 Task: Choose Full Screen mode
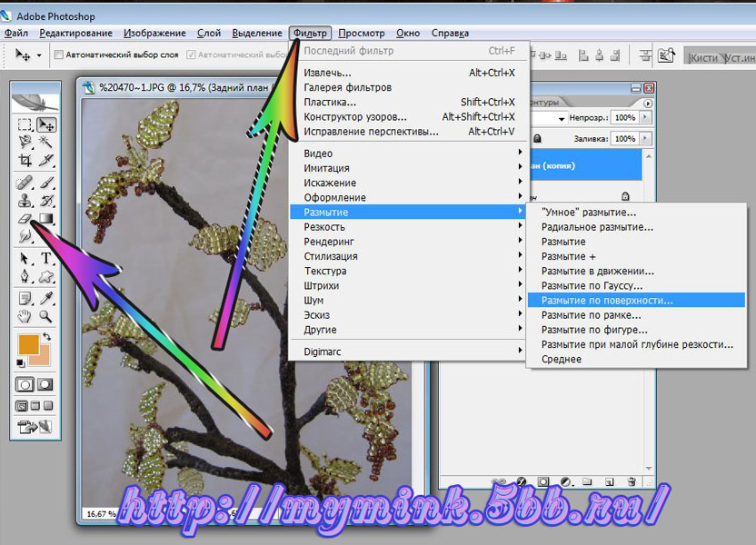click(x=48, y=406)
